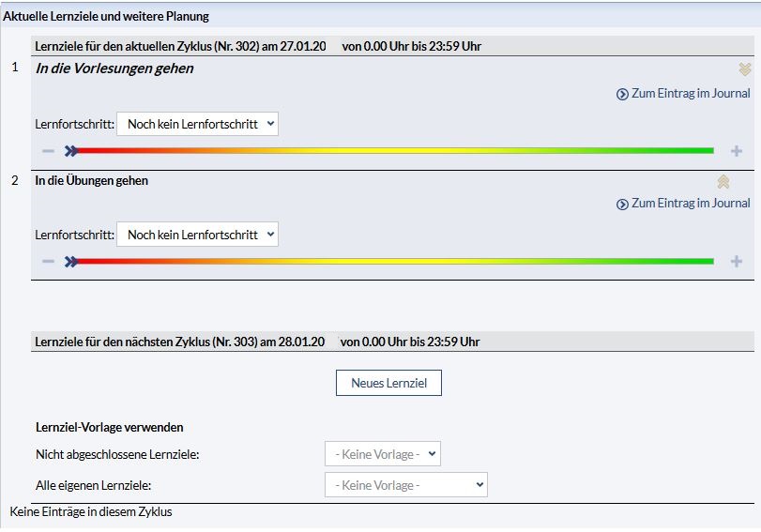Click the Neues Lernziel button
This screenshot has width=761, height=532.
click(x=388, y=383)
